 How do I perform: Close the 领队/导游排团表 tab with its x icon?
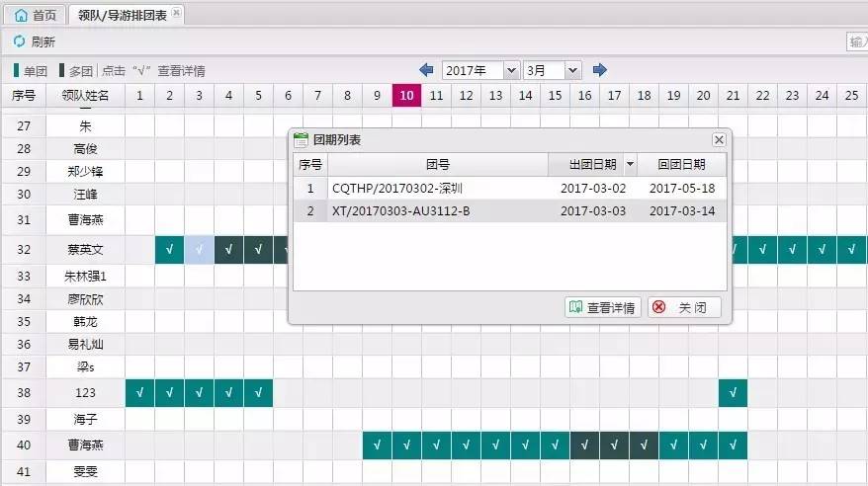[x=176, y=14]
